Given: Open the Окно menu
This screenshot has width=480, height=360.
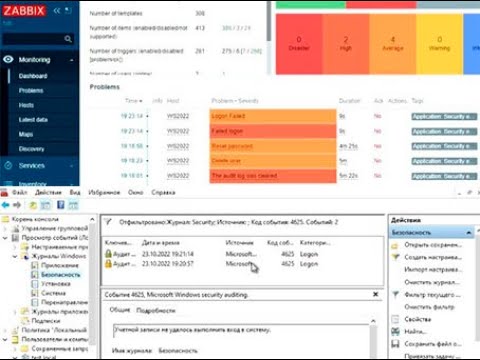Looking at the screenshot, I should point(135,192).
